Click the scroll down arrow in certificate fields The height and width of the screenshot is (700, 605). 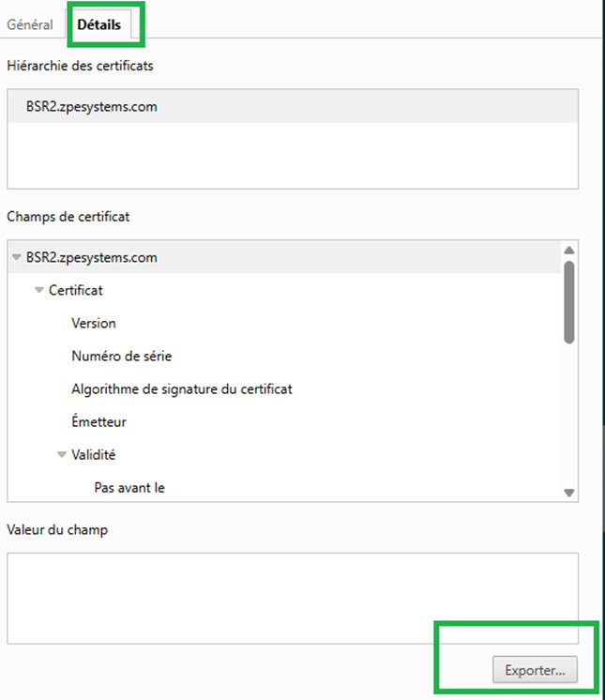click(x=568, y=493)
